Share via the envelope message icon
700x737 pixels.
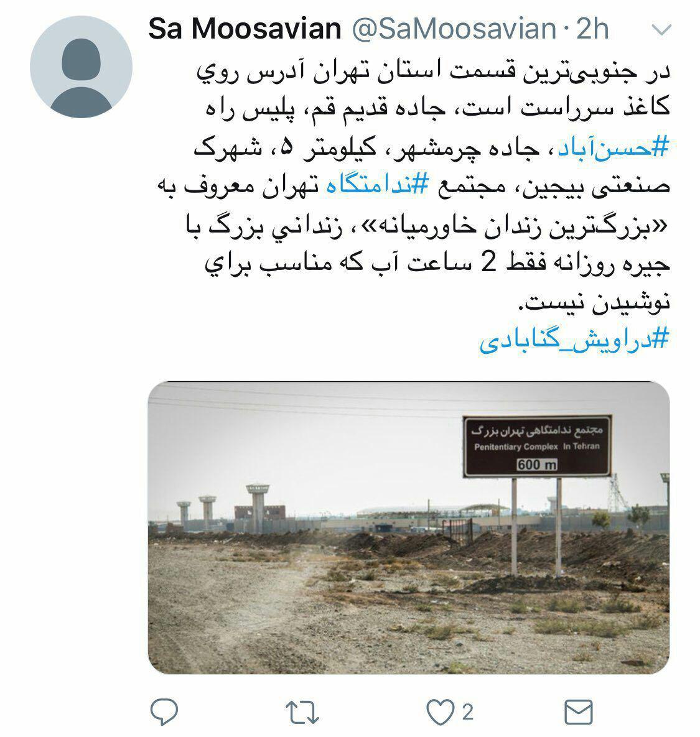coord(578,712)
